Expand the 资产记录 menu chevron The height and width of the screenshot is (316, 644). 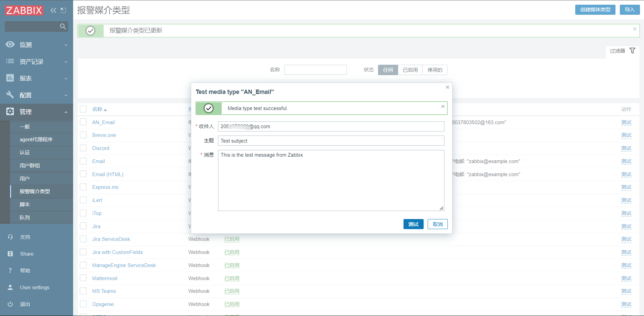pos(66,62)
